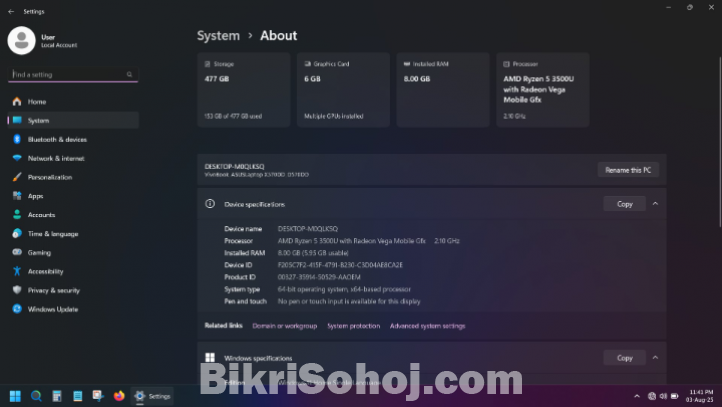Viewport: 722px width, 407px height.
Task: Click the Windows Update icon
Action: 17,309
